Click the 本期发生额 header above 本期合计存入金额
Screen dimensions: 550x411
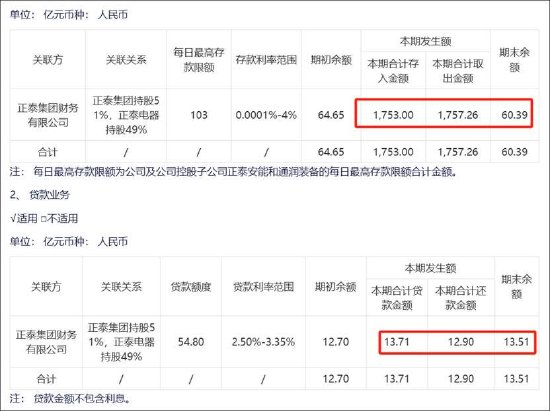point(425,41)
